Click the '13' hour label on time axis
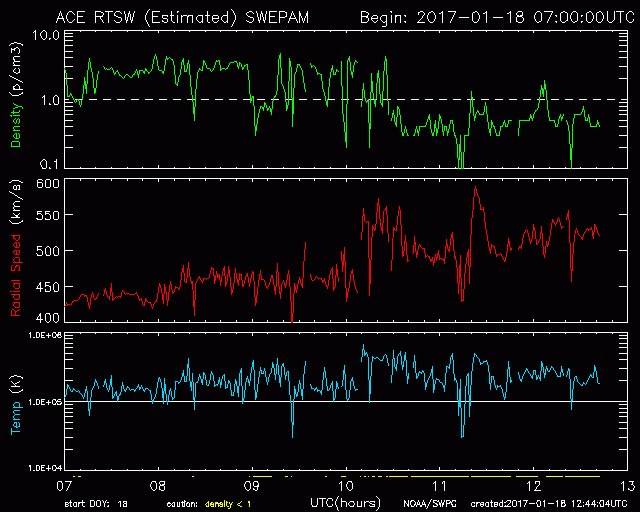This screenshot has height=512, width=640. click(x=628, y=486)
